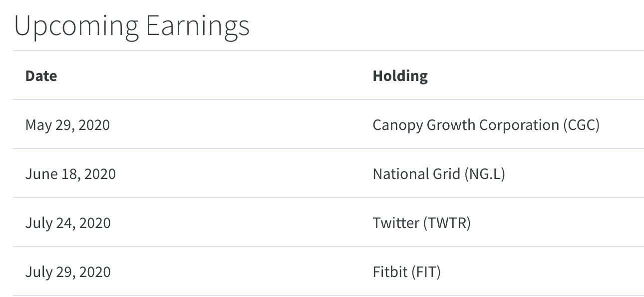Click the NG.L ticker symbol
The image size is (644, 297).
click(x=484, y=173)
